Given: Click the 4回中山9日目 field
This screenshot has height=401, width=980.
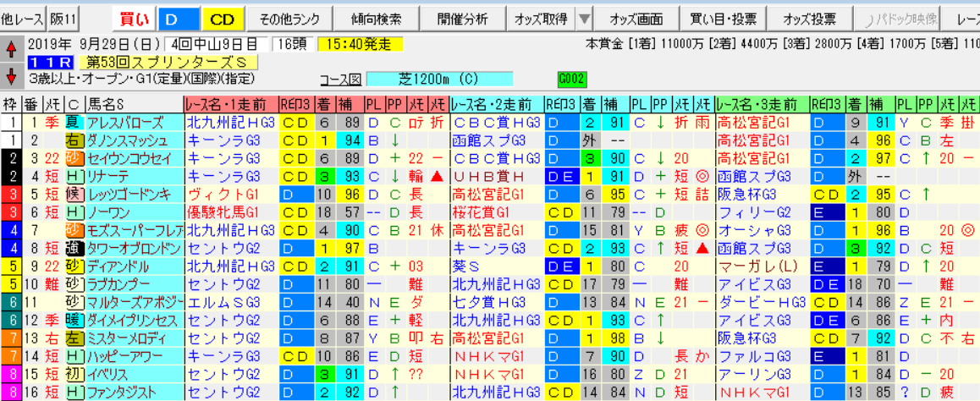Looking at the screenshot, I should click(217, 45).
